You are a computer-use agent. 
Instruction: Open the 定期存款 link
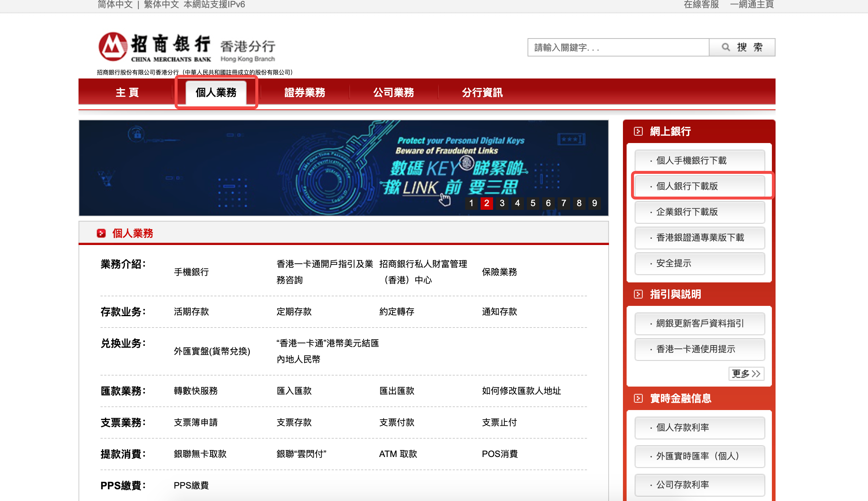(294, 312)
